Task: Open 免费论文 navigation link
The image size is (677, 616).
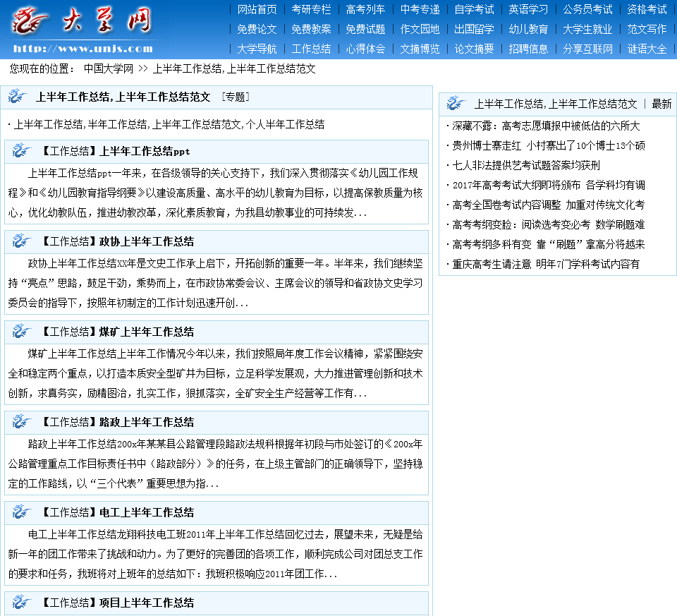Action: click(x=257, y=29)
